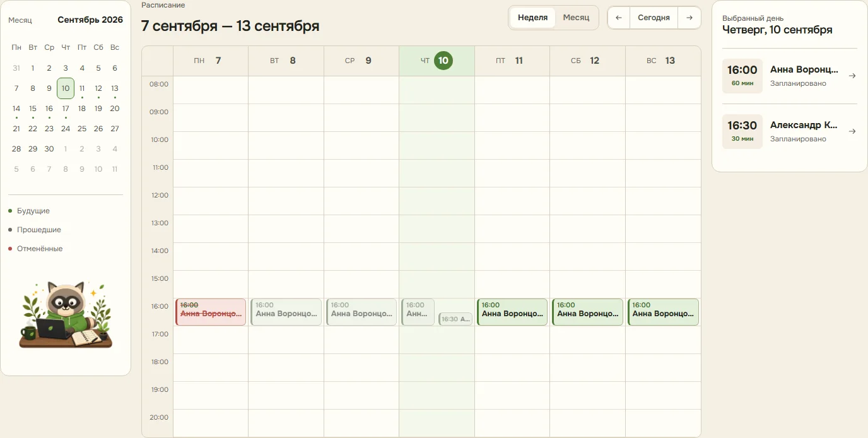Select the ПН 7 column header

pos(211,61)
